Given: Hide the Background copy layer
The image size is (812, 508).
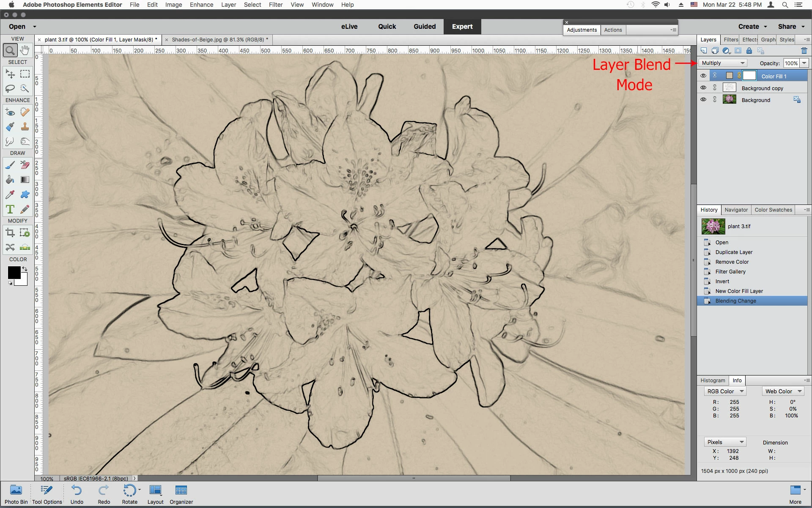Looking at the screenshot, I should [x=703, y=88].
